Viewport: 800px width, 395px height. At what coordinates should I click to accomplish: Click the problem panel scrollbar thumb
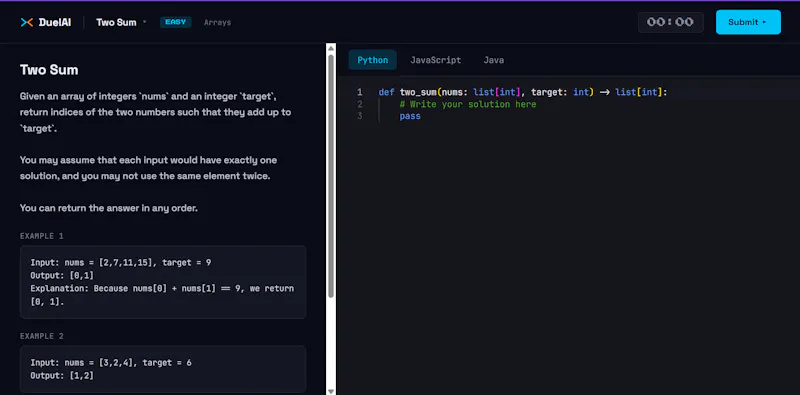pos(331,176)
